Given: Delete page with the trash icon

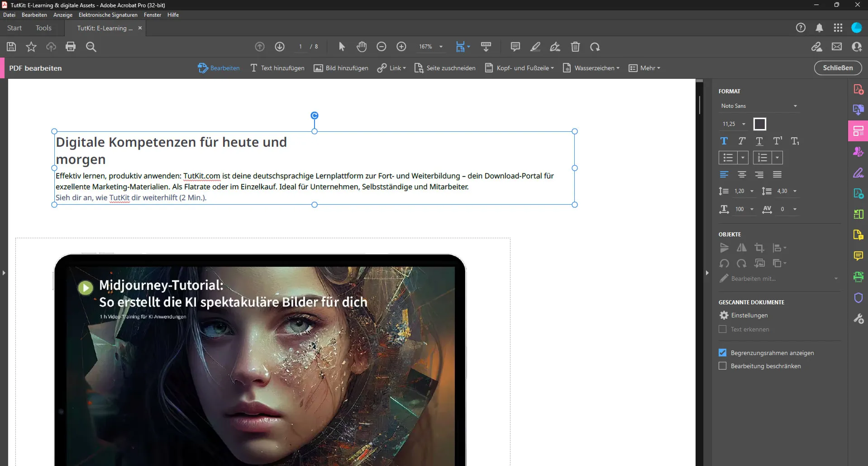Looking at the screenshot, I should point(575,47).
